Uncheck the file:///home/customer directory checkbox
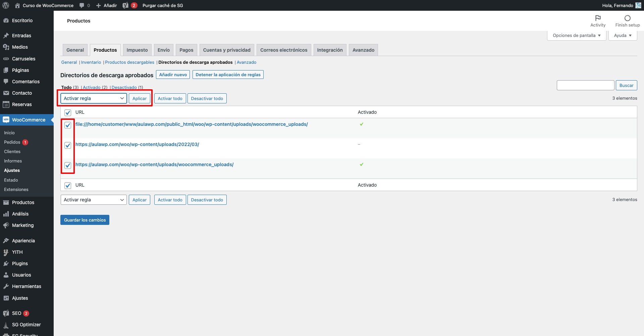 pos(68,125)
